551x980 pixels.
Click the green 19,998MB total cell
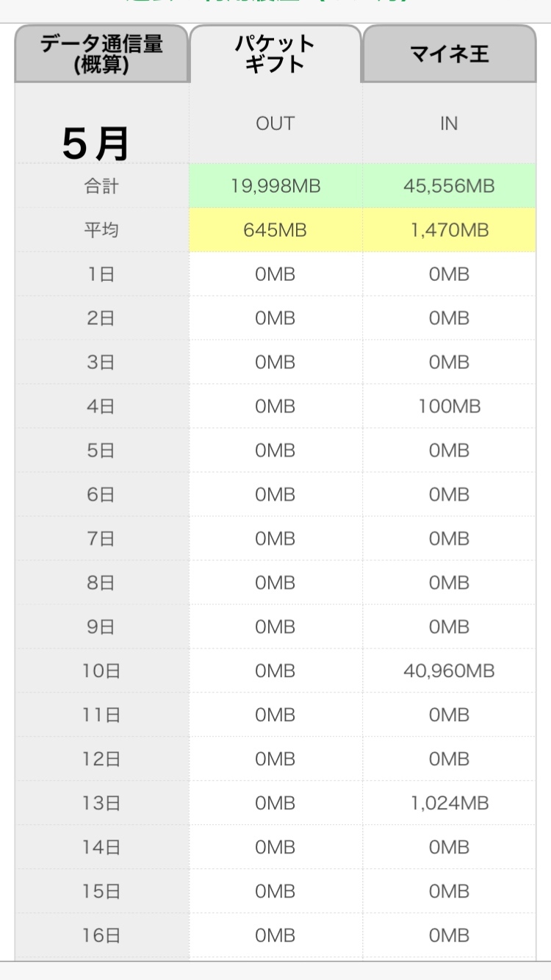pos(275,186)
